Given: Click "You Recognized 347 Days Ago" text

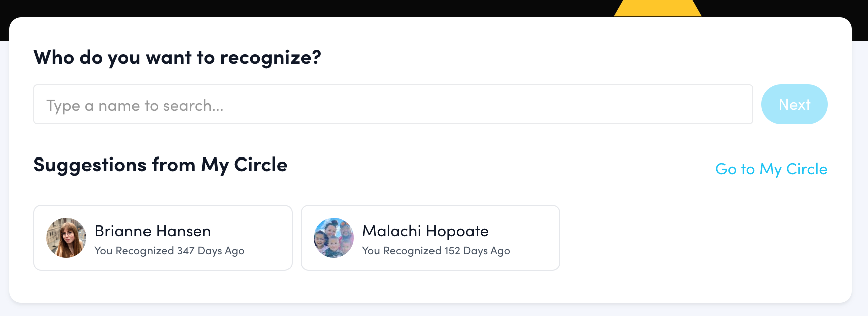Looking at the screenshot, I should [x=169, y=251].
